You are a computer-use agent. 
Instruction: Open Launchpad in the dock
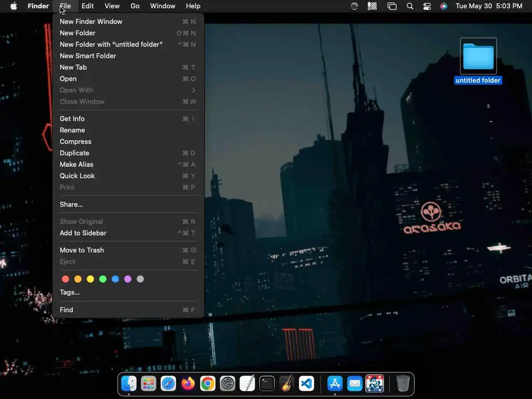pos(148,384)
